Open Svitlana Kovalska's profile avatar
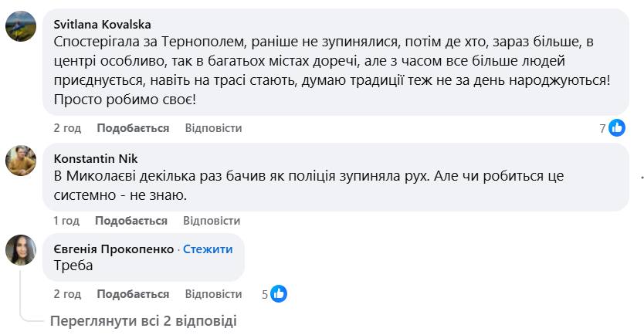This screenshot has width=644, height=335. tap(21, 26)
